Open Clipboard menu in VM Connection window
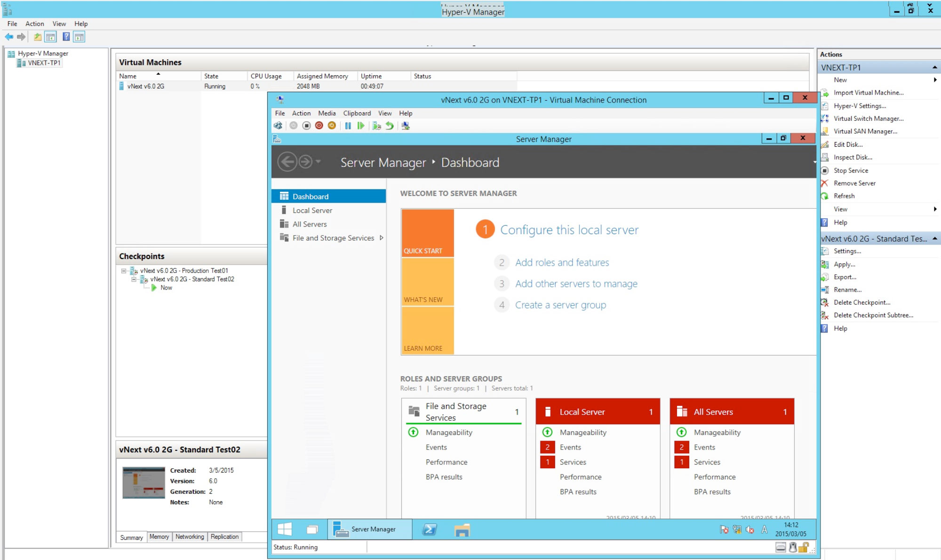This screenshot has height=560, width=941. [x=357, y=113]
